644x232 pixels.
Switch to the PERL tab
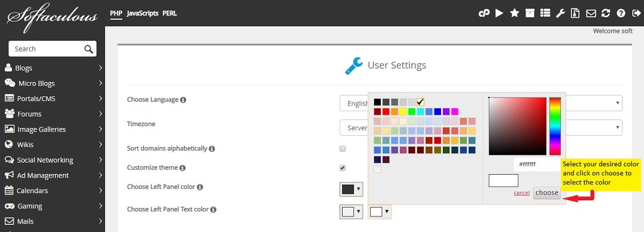coord(170,13)
